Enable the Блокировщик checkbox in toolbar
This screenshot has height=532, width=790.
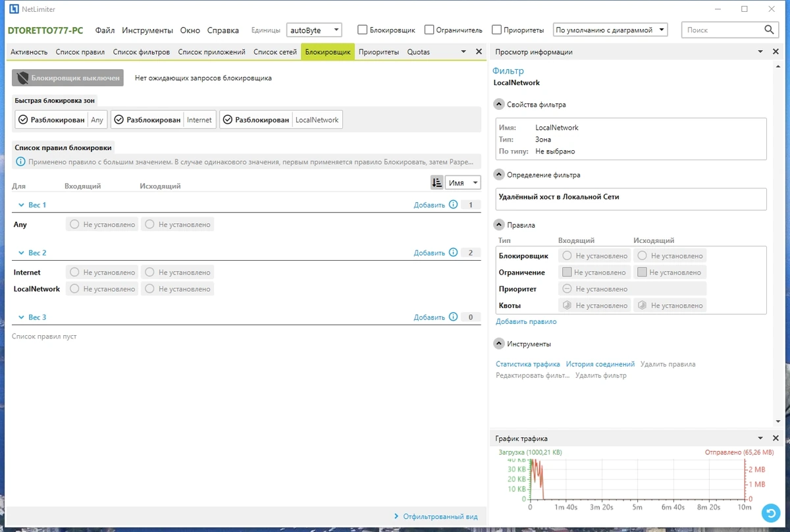[362, 30]
